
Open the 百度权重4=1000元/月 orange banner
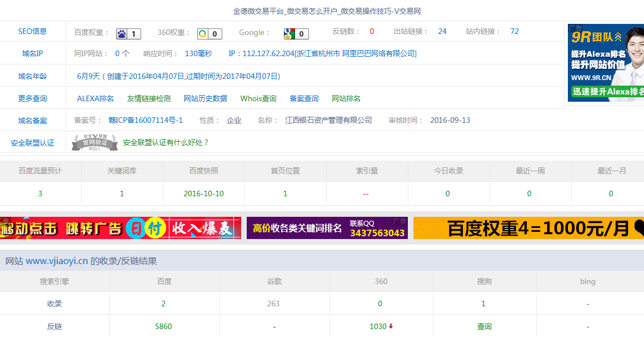[x=528, y=228]
